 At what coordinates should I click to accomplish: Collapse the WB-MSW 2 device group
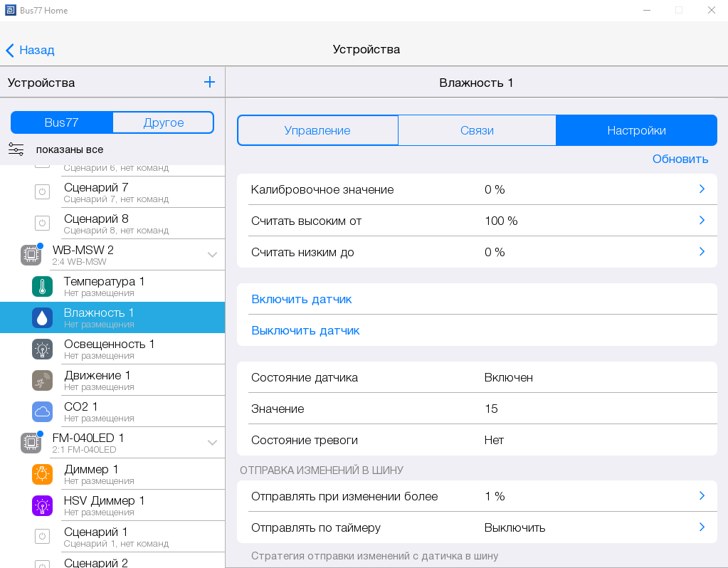click(212, 255)
